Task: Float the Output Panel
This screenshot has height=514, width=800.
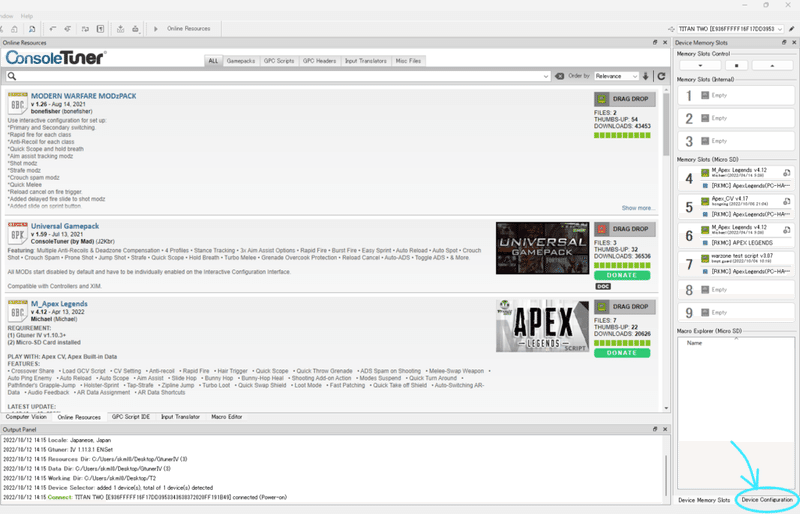Action: click(x=655, y=430)
